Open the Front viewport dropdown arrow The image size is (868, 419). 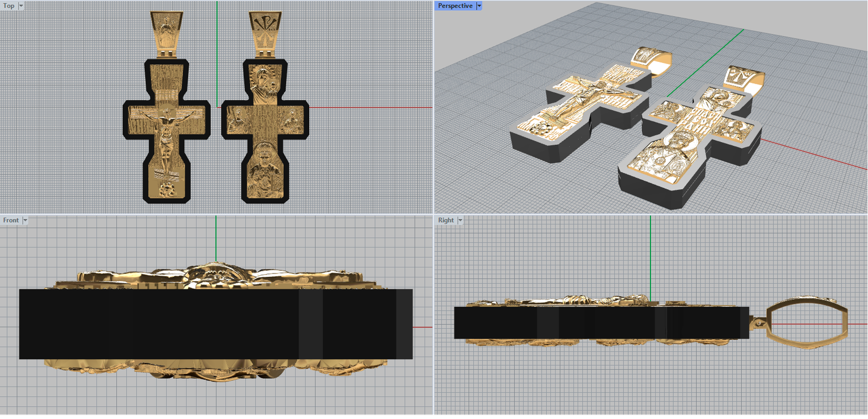click(x=25, y=220)
